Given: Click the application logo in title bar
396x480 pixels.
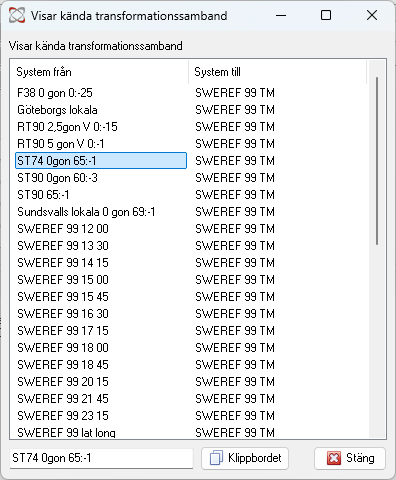Looking at the screenshot, I should tap(17, 15).
